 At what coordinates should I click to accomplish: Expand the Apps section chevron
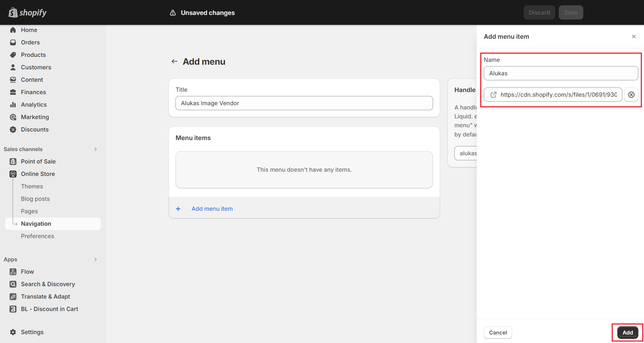[96, 259]
